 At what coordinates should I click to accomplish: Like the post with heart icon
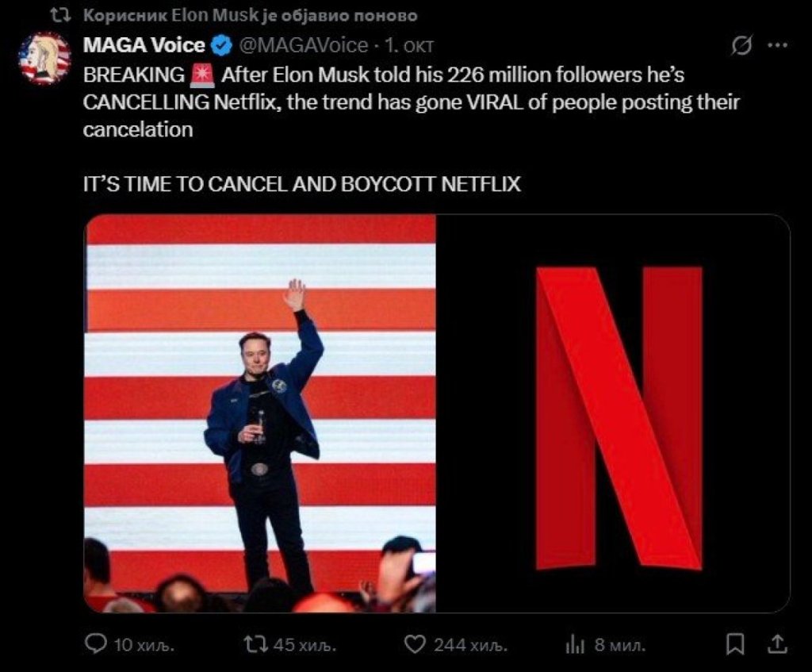coord(415,645)
